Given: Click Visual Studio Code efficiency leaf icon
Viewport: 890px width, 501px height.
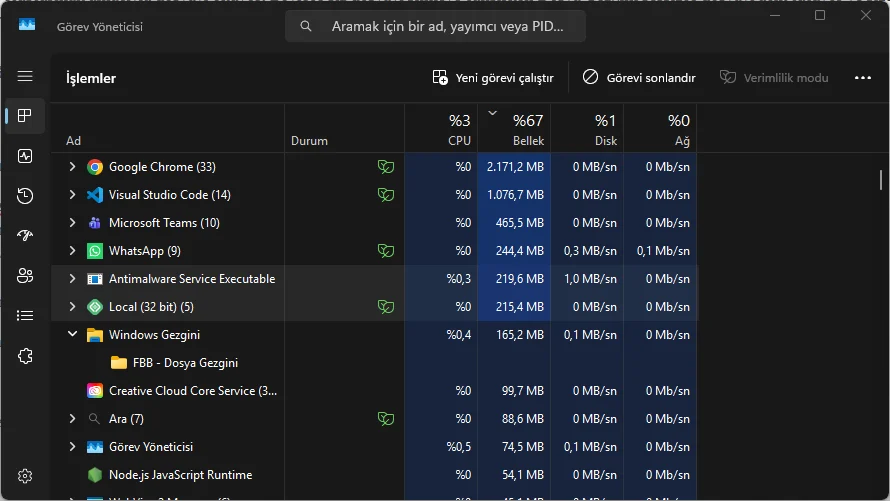Looking at the screenshot, I should click(x=386, y=195).
